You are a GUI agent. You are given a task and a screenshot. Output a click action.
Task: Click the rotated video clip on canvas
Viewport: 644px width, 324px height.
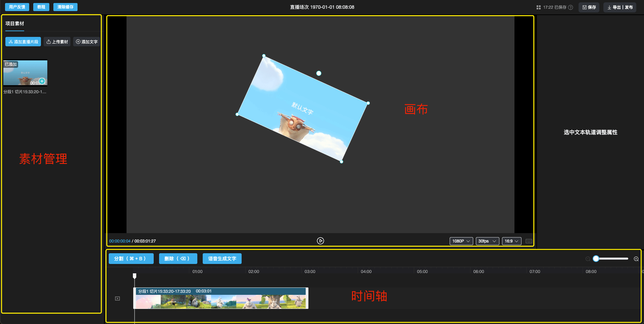point(303,109)
